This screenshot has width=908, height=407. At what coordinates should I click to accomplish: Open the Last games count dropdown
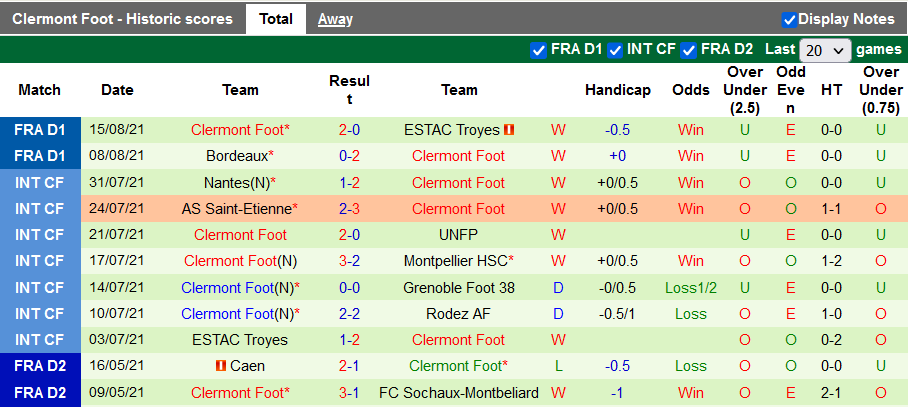point(825,50)
